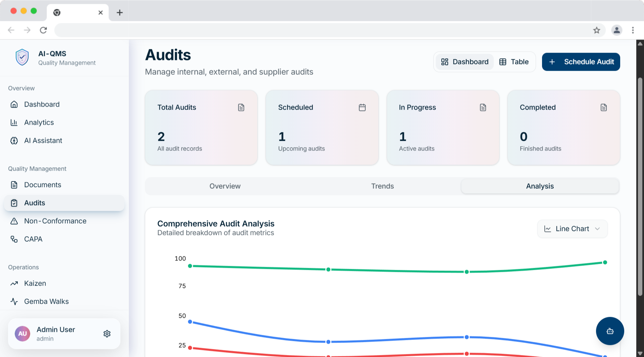The height and width of the screenshot is (357, 644).
Task: Bookmark this page with the star
Action: 597,30
